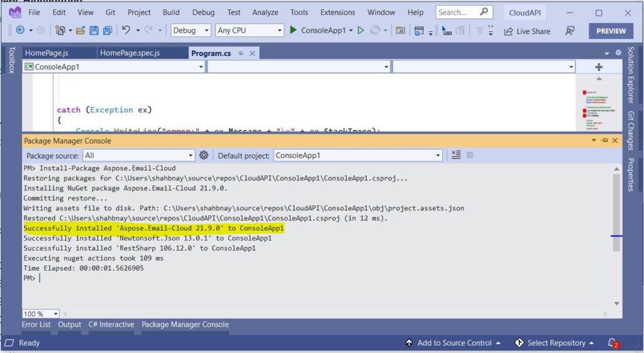This screenshot has height=353, width=644.
Task: Start debugging with green play button
Action: point(294,30)
